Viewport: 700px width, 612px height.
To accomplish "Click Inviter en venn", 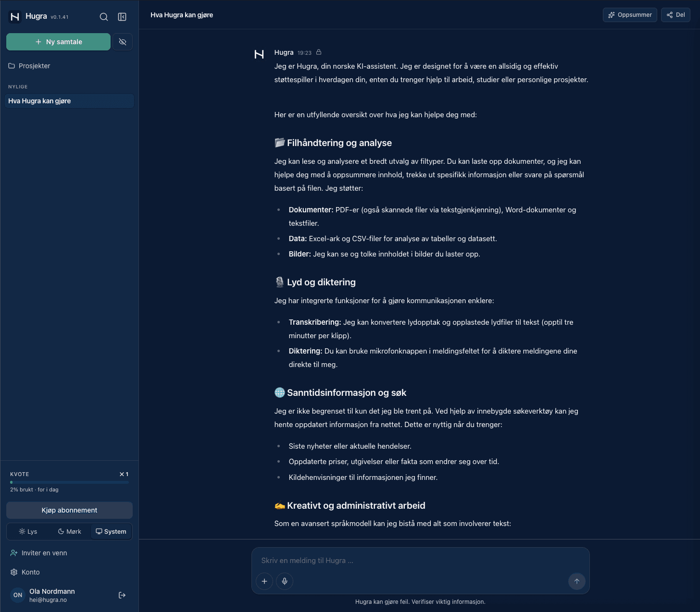I will 38,553.
